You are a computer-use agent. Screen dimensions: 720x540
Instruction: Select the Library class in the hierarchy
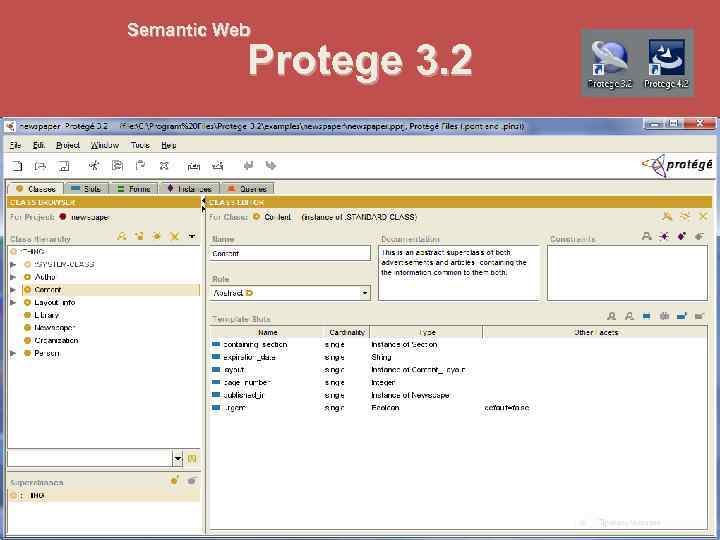click(x=46, y=315)
